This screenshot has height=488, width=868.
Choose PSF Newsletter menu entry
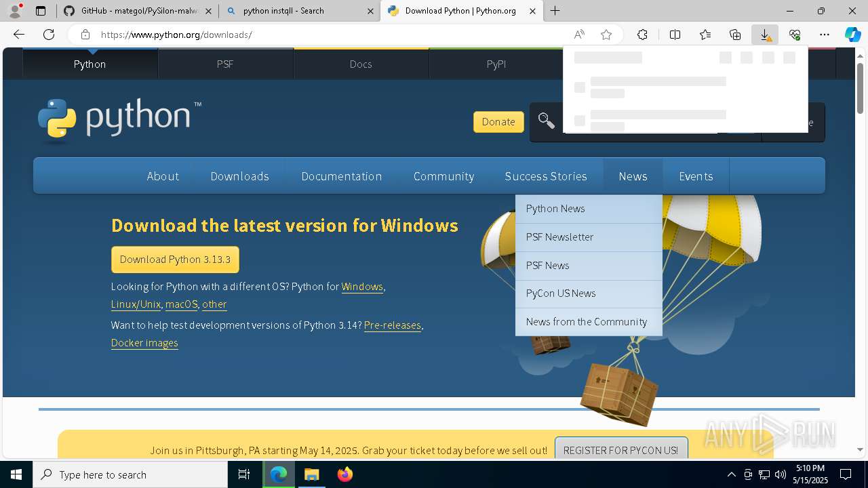[x=589, y=237]
